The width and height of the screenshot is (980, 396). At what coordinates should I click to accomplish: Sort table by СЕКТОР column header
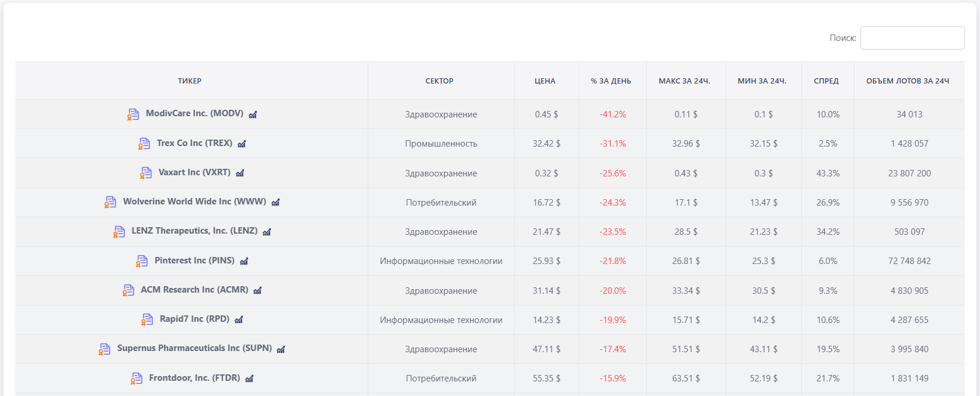440,81
